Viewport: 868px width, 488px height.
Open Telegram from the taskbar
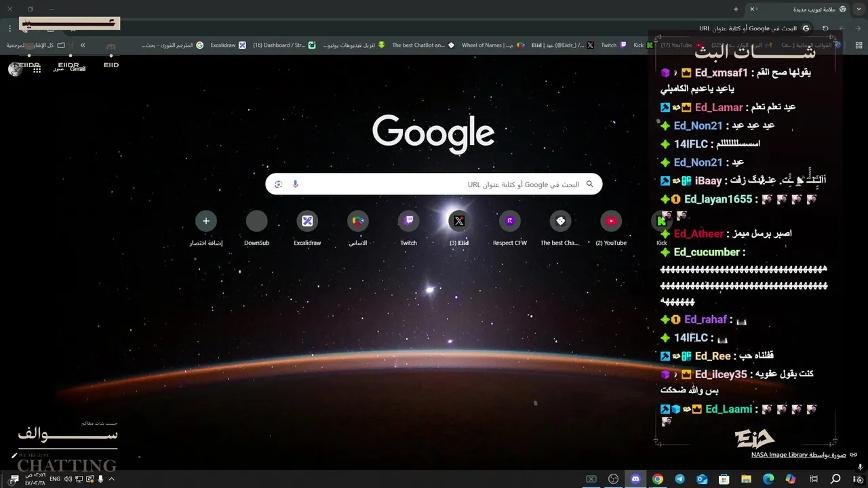pyautogui.click(x=679, y=479)
